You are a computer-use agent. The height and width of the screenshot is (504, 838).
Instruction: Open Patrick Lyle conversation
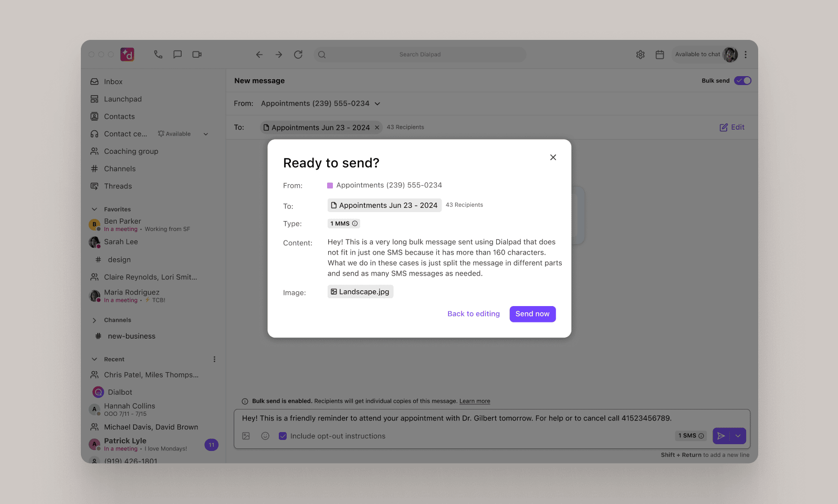click(x=153, y=444)
